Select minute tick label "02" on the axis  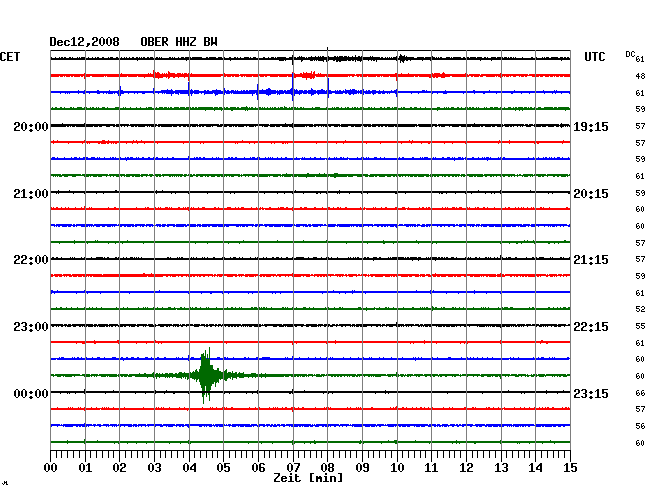tap(119, 467)
